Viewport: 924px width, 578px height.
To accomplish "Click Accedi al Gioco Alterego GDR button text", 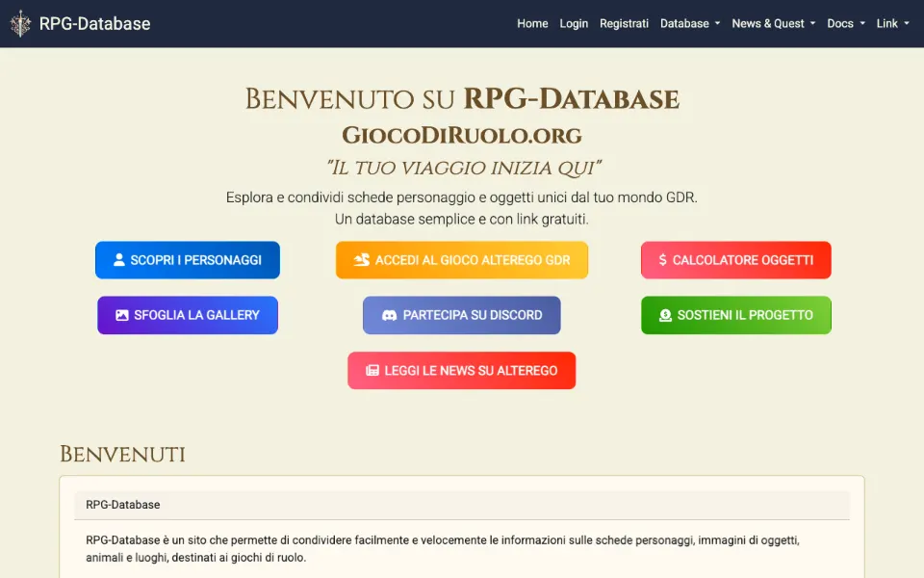I will (473, 260).
